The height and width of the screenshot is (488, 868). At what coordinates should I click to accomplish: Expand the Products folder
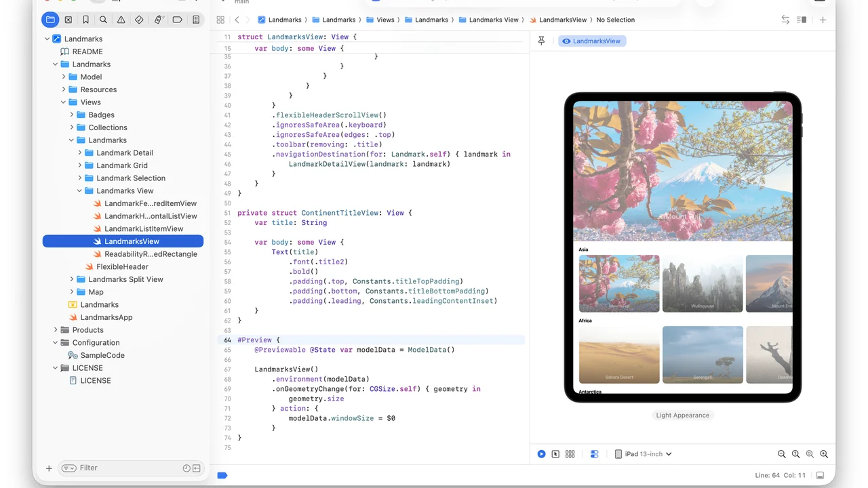[56, 330]
